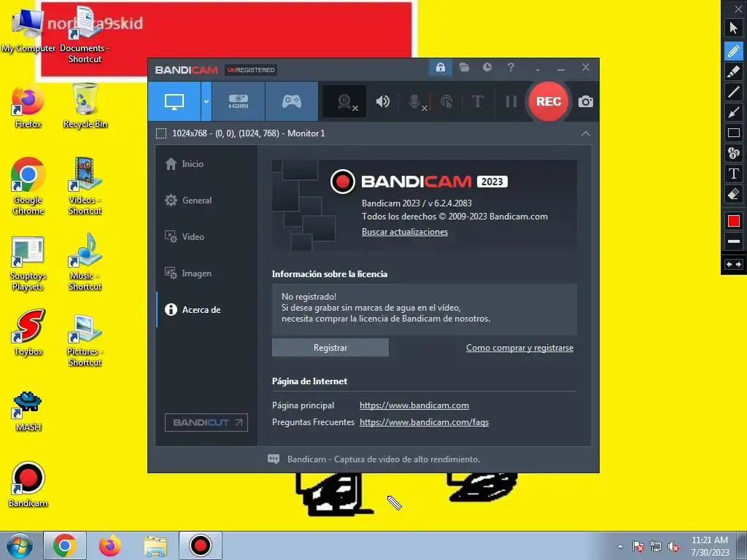Switch to HDMI device recording mode

coord(239,101)
